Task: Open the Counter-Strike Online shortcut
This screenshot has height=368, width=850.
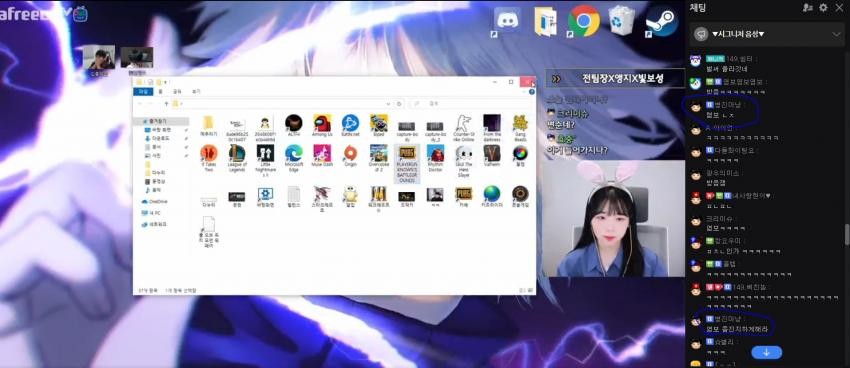Action: (x=463, y=128)
